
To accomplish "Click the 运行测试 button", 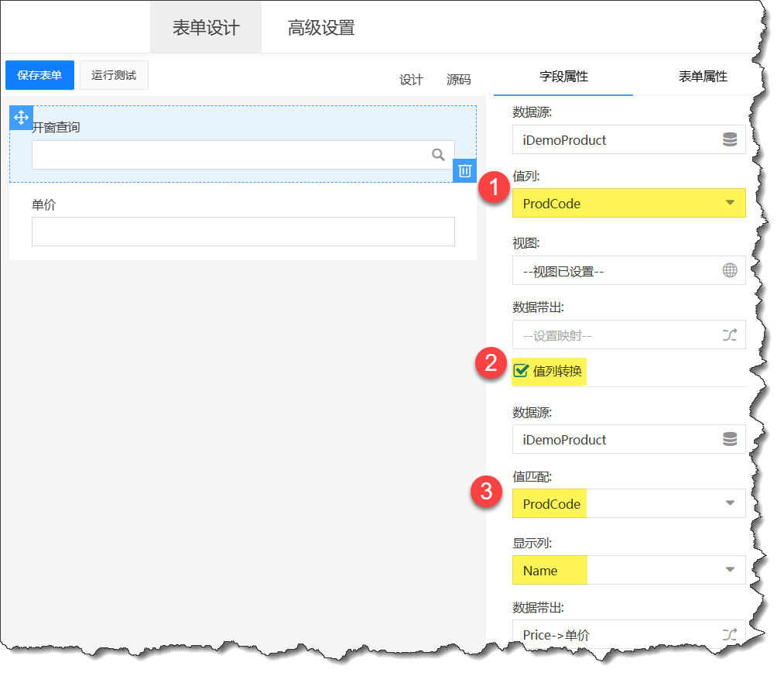I will (114, 75).
